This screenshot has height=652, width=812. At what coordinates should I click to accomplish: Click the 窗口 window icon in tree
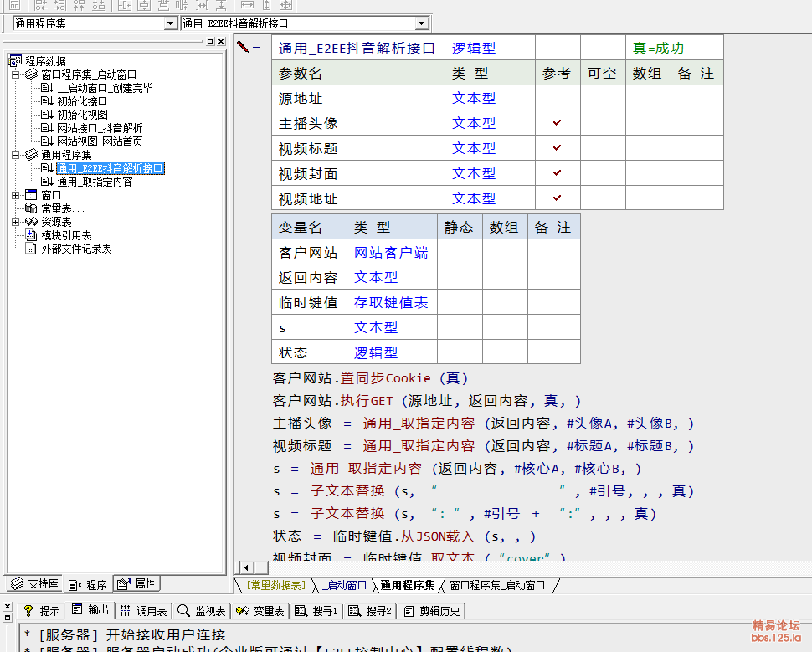point(32,195)
